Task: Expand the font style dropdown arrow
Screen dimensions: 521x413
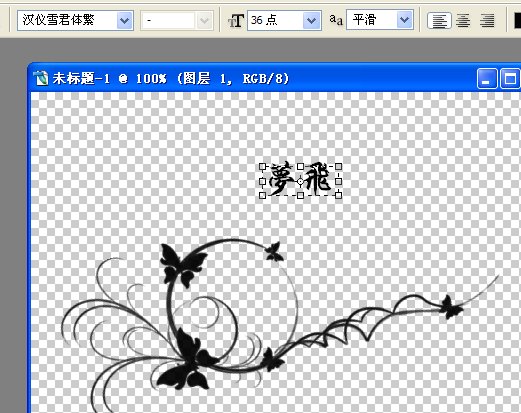Action: (204, 21)
